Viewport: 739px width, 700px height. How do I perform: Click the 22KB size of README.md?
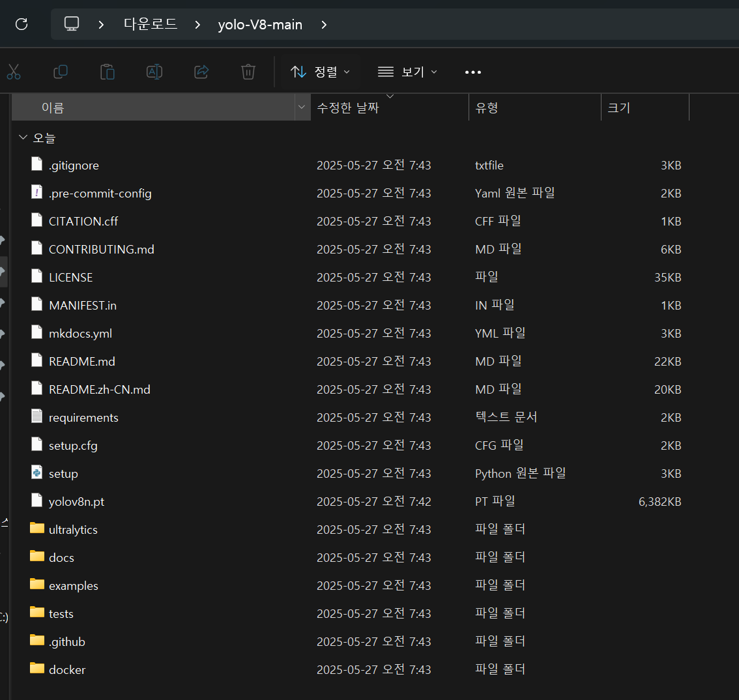click(x=668, y=362)
